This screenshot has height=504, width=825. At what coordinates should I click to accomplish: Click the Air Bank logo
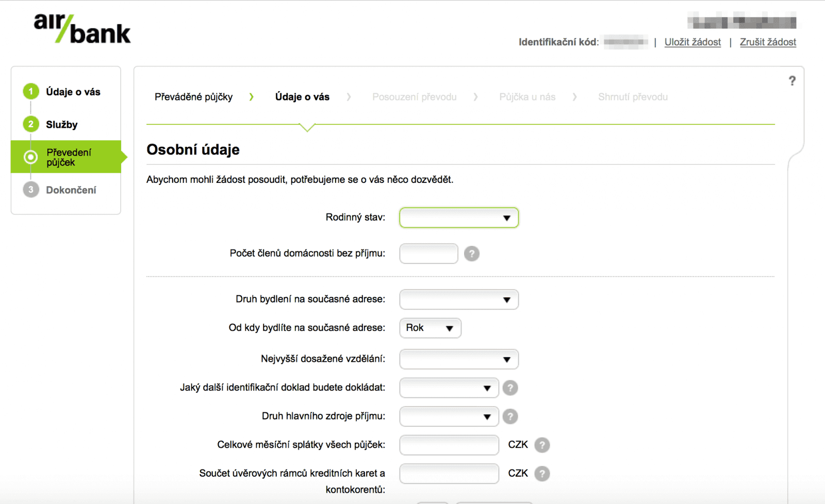click(x=82, y=29)
